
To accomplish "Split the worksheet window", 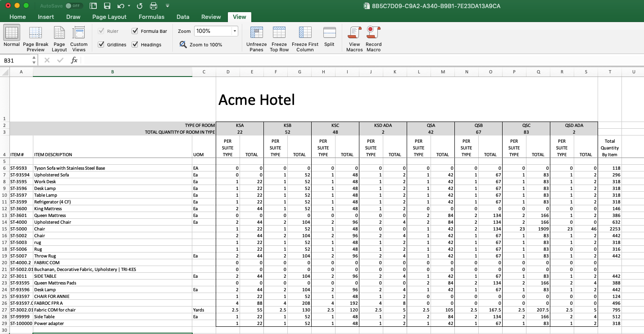I will 329,37.
